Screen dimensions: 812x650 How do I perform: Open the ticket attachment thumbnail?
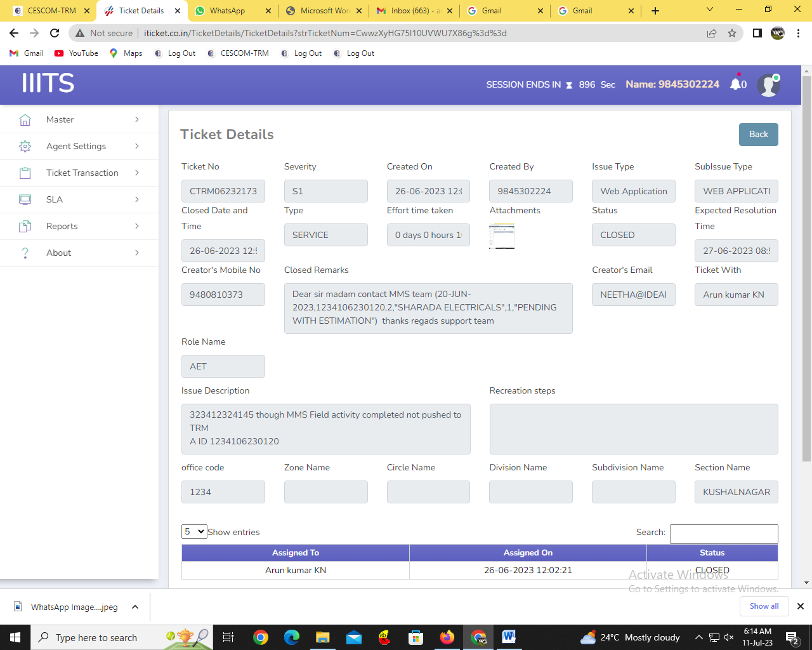point(502,236)
